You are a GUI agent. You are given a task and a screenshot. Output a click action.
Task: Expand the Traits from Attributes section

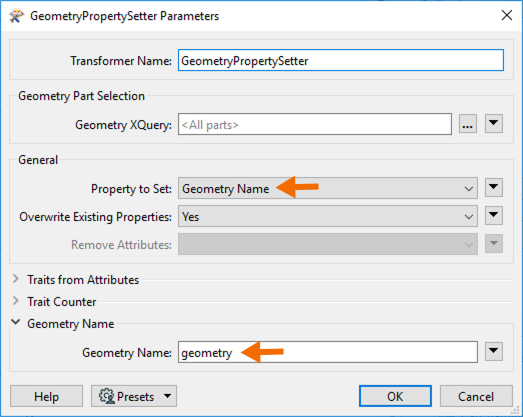coord(15,279)
